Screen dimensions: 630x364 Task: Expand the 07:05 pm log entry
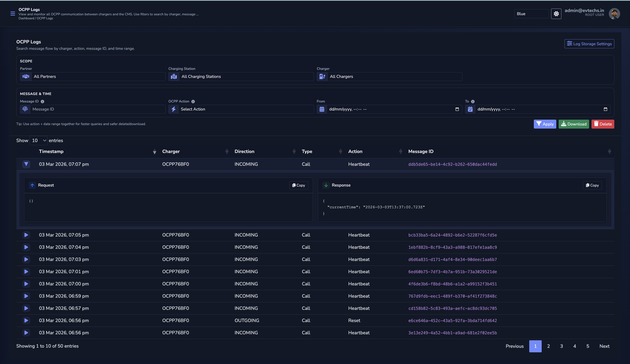(26, 235)
